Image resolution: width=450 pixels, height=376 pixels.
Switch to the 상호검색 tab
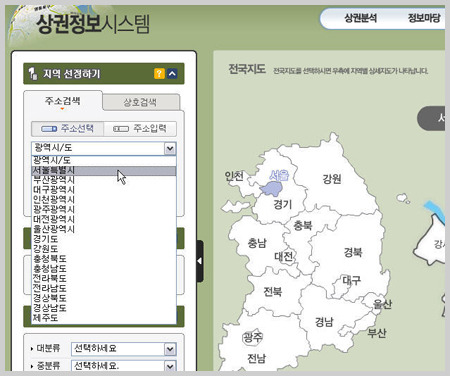pos(140,102)
